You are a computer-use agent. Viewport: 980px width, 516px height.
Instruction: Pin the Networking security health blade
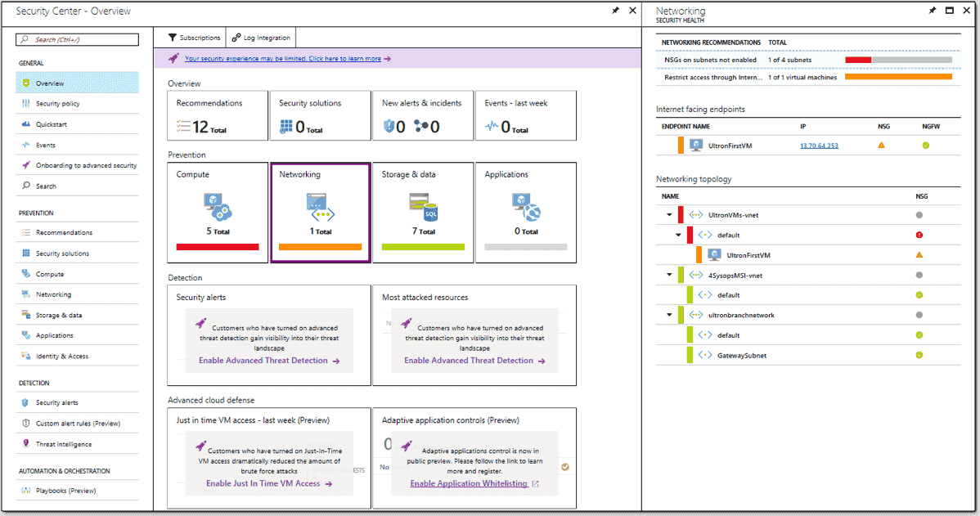pos(933,11)
